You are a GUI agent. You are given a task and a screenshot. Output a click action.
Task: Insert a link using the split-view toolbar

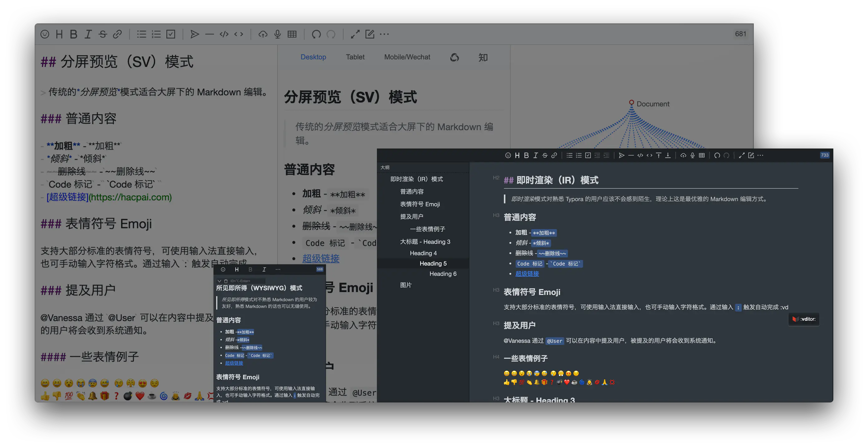click(x=117, y=34)
